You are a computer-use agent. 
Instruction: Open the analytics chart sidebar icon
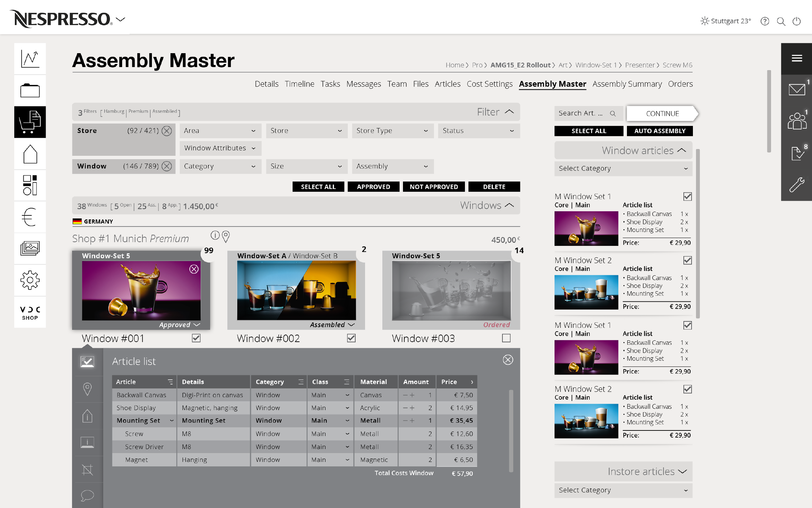tap(30, 59)
